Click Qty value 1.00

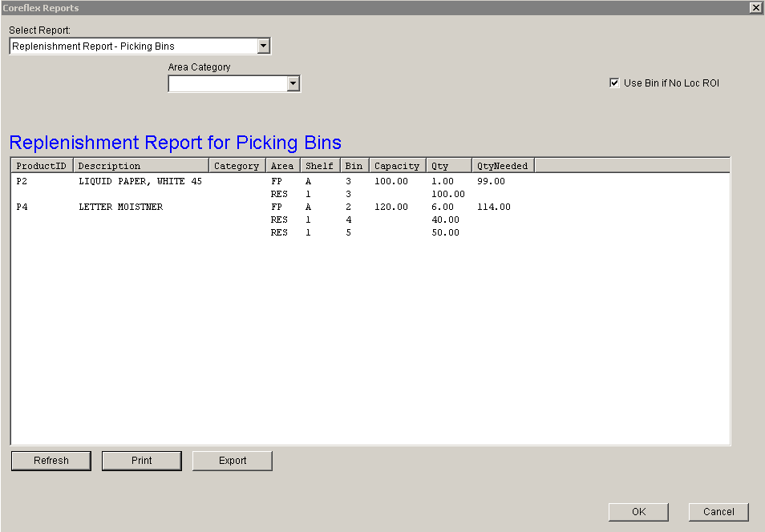[x=443, y=181]
